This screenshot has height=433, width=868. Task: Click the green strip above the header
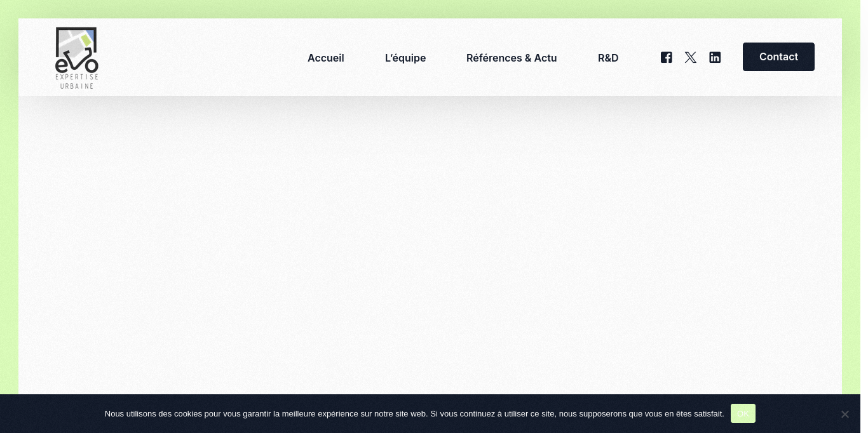pos(430,8)
